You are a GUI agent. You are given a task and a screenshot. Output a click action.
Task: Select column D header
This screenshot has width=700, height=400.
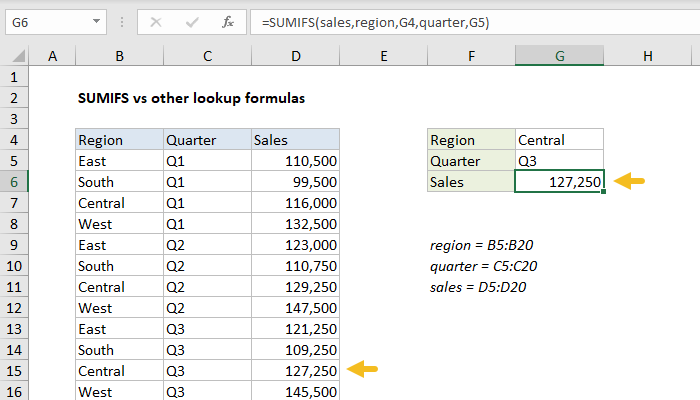(x=295, y=56)
